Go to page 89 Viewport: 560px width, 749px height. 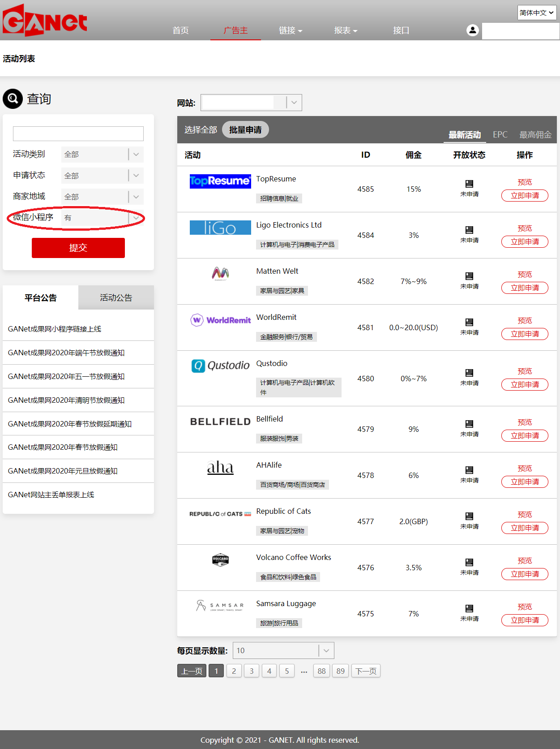click(x=341, y=671)
